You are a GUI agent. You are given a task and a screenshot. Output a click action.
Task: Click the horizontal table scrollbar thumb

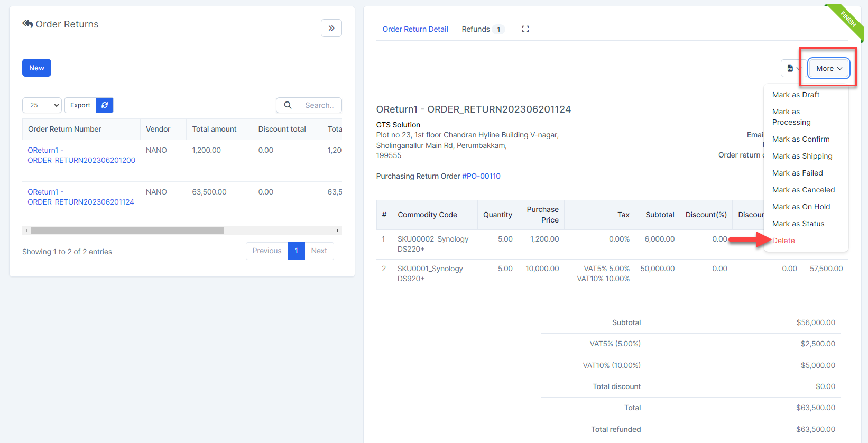coord(127,230)
